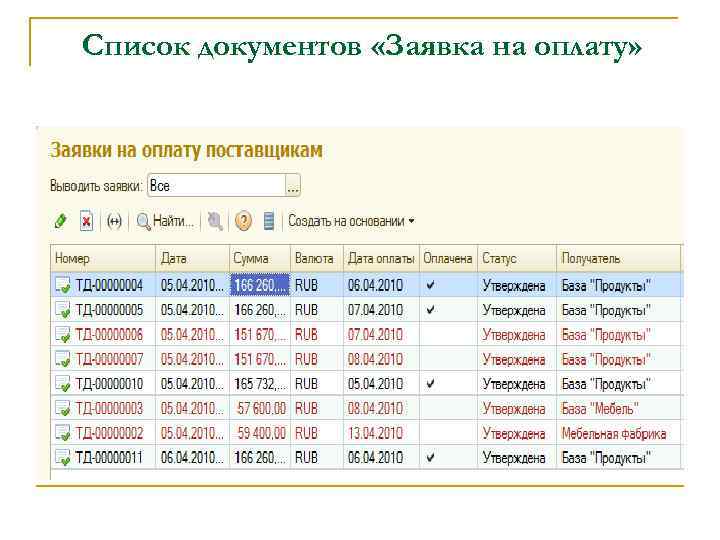Click the Дата оплаты column header

tap(381, 259)
